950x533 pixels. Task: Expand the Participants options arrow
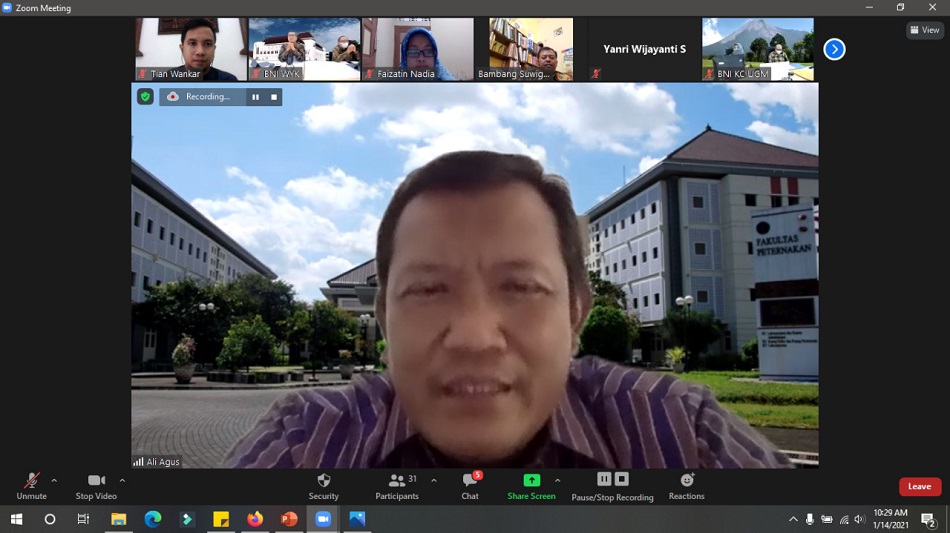[434, 481]
